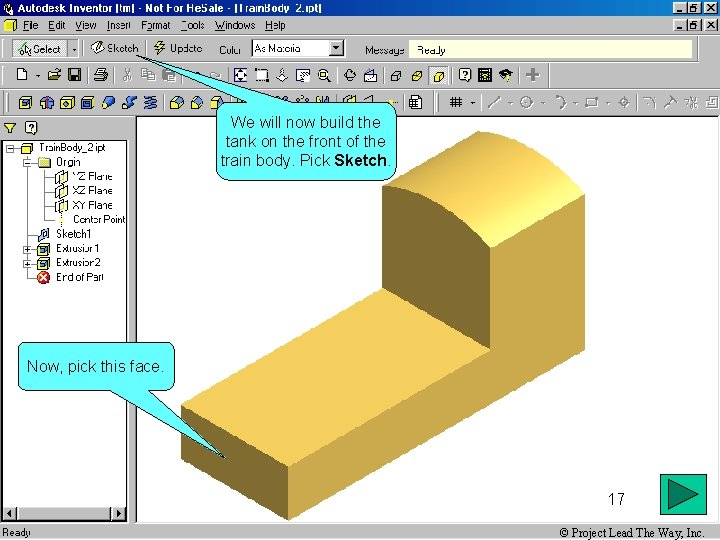Open the Parameters table icon
Viewport: 720px width, 540px height.
415,102
